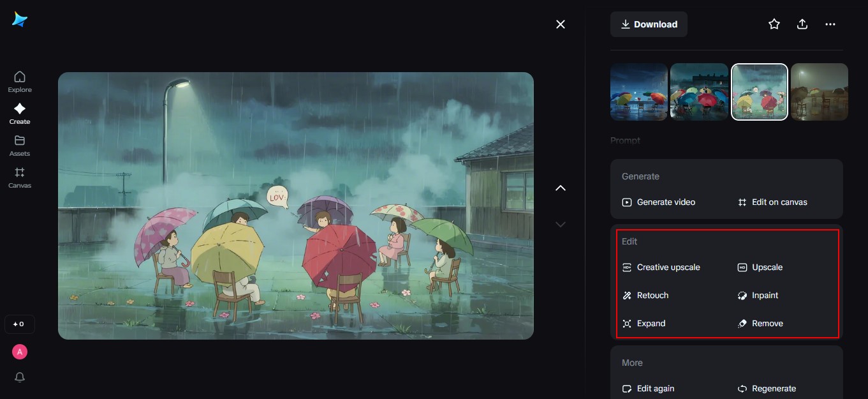Open the Canvas section in sidebar
868x399 pixels.
click(20, 177)
